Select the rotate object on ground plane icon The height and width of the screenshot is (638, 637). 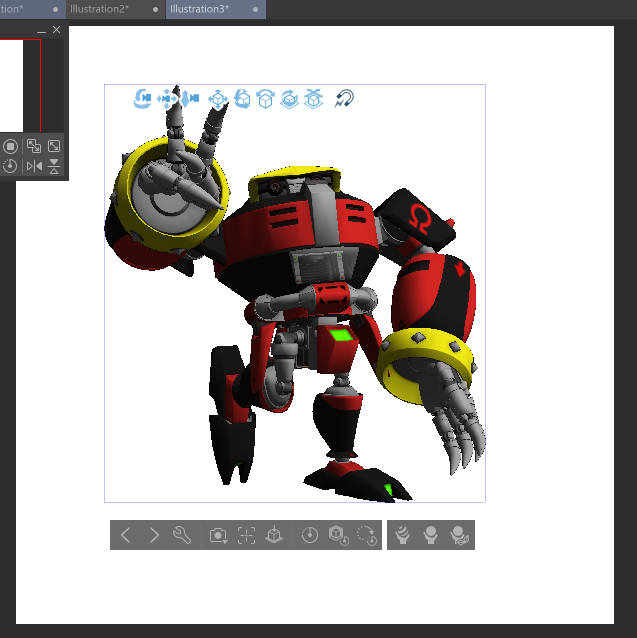pyautogui.click(x=289, y=99)
